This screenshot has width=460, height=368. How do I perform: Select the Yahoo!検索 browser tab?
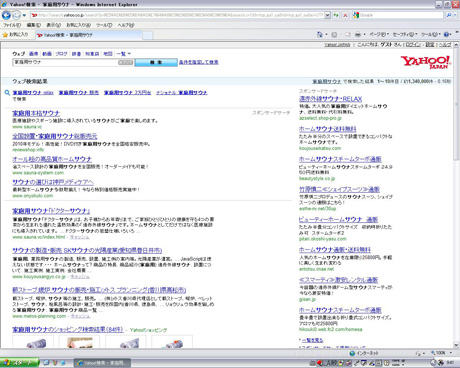pos(88,35)
